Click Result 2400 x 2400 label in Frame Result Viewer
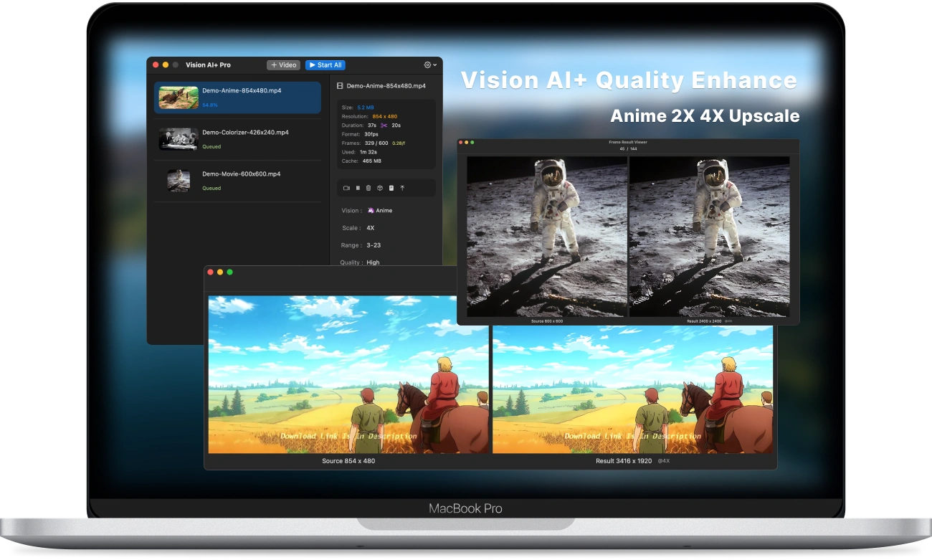The image size is (932, 560). click(703, 321)
